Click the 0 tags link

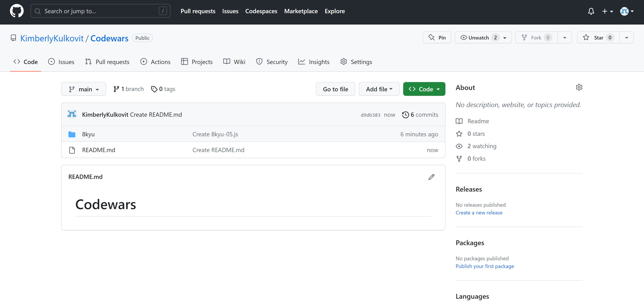[x=163, y=89]
